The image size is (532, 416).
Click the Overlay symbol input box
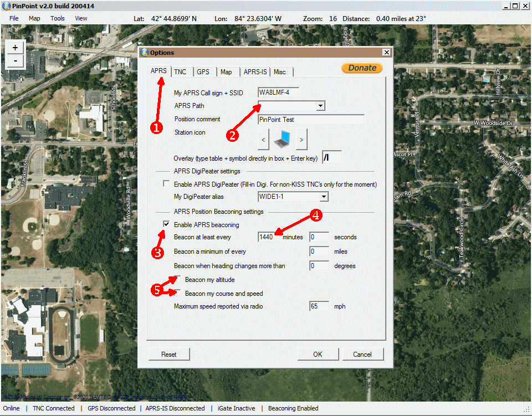tap(332, 157)
